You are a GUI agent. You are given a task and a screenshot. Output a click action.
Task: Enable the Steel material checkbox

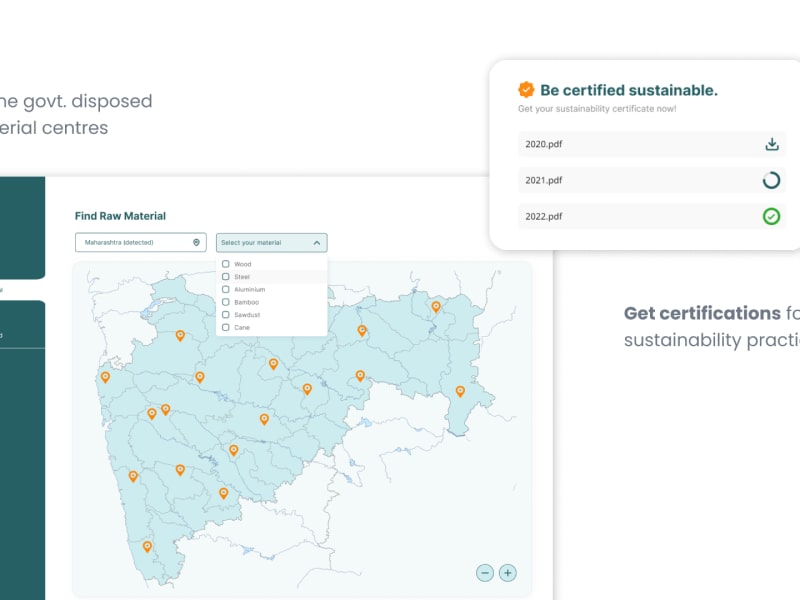[x=226, y=277]
